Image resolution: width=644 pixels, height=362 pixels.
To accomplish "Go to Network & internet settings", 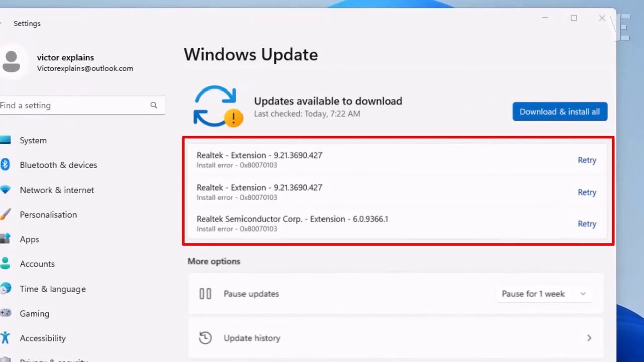I will point(57,190).
